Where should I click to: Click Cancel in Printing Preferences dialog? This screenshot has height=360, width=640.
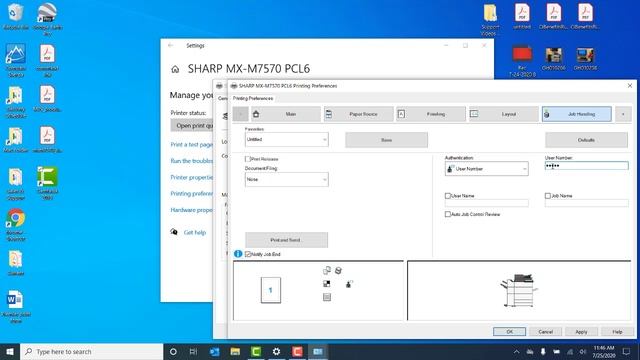(545, 332)
